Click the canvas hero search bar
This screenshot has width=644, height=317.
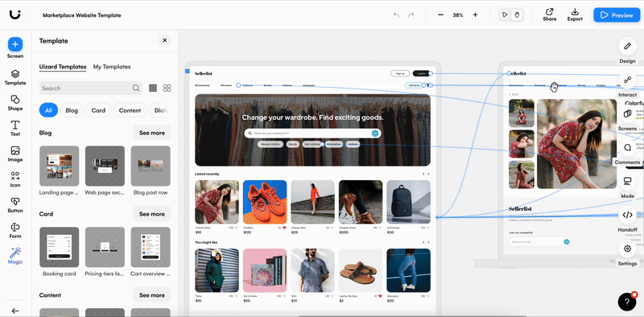pyautogui.click(x=312, y=133)
